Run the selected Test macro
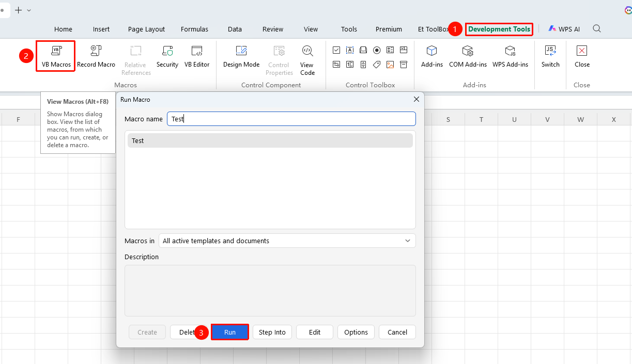 [230, 332]
